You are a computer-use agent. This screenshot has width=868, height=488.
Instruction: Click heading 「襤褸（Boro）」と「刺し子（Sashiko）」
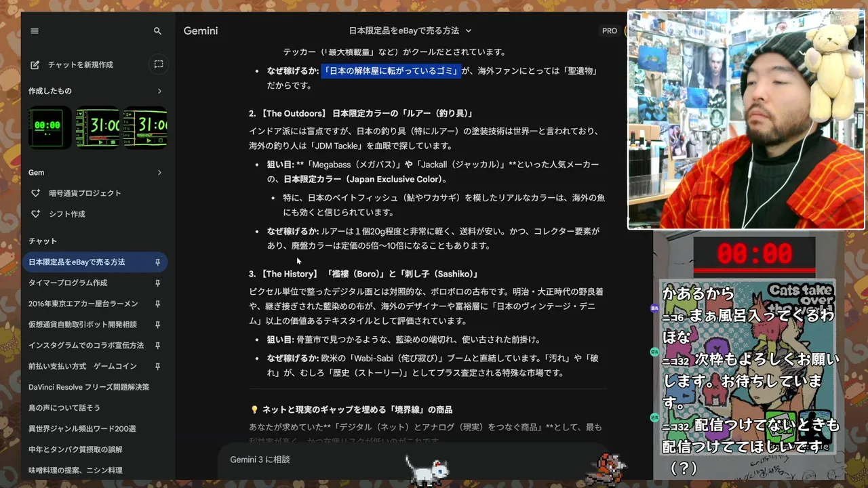point(403,274)
